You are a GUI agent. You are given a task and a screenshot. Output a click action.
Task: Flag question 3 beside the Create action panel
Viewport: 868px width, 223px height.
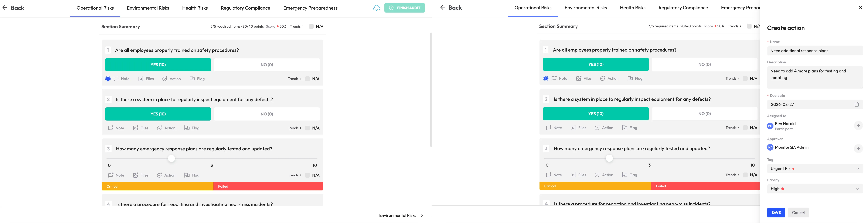(x=629, y=175)
